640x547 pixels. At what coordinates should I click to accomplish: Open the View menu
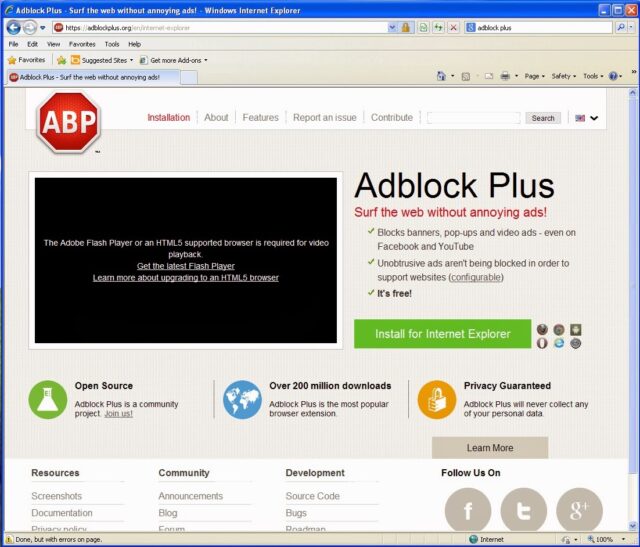click(x=53, y=44)
